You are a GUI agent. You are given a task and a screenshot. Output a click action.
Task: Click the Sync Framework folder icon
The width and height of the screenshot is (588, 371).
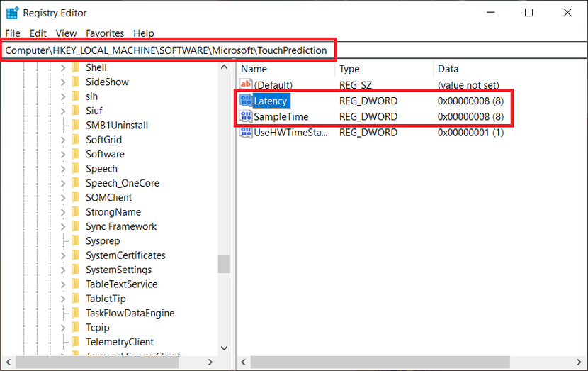76,226
